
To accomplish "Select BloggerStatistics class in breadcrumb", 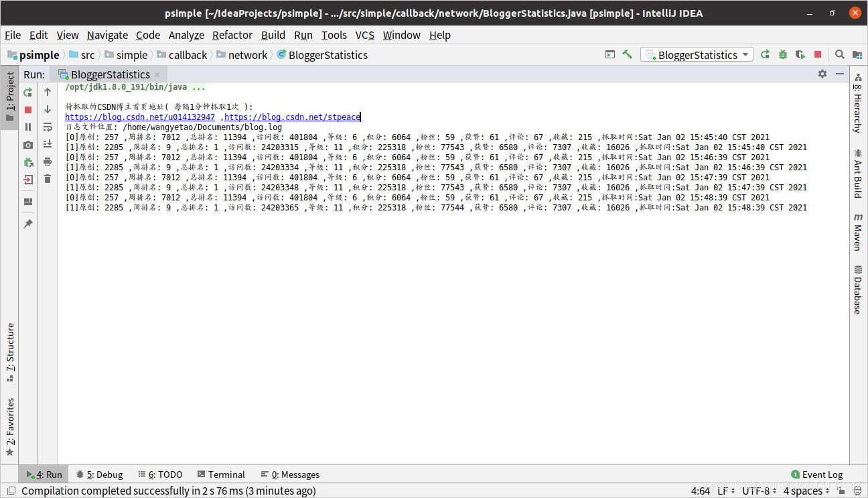I will 321,55.
